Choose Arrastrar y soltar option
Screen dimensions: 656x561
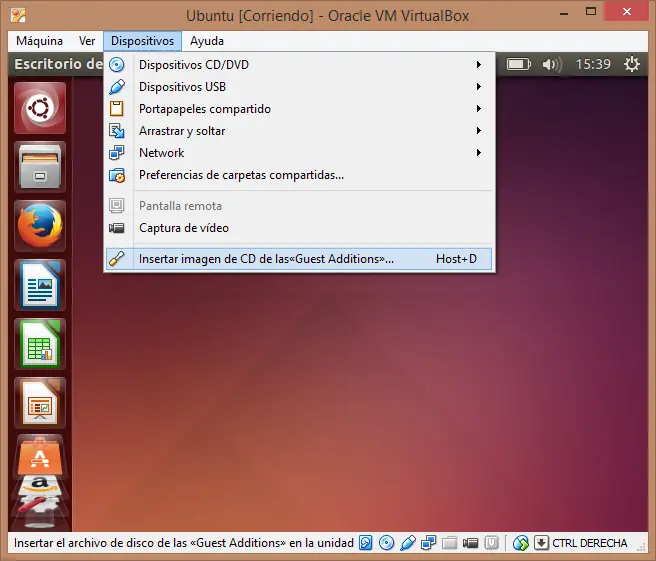pos(299,131)
